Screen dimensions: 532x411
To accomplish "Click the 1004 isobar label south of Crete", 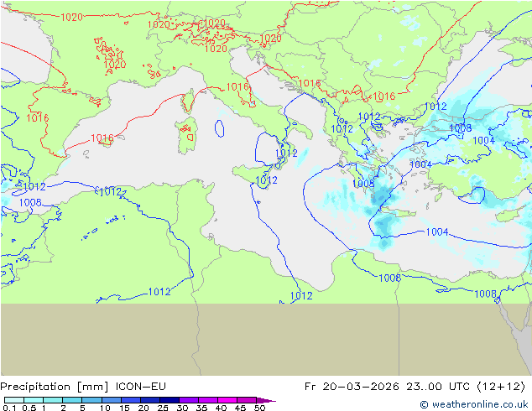I will pyautogui.click(x=437, y=232).
